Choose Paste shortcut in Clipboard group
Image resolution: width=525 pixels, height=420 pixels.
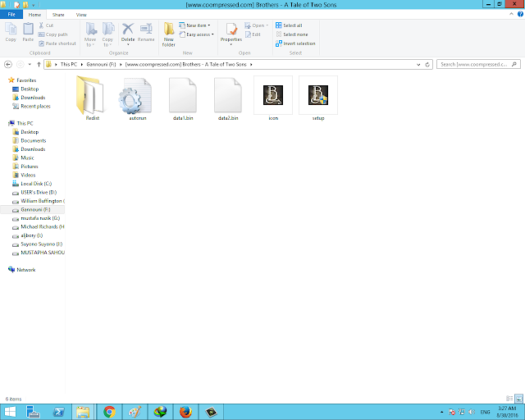click(x=57, y=43)
